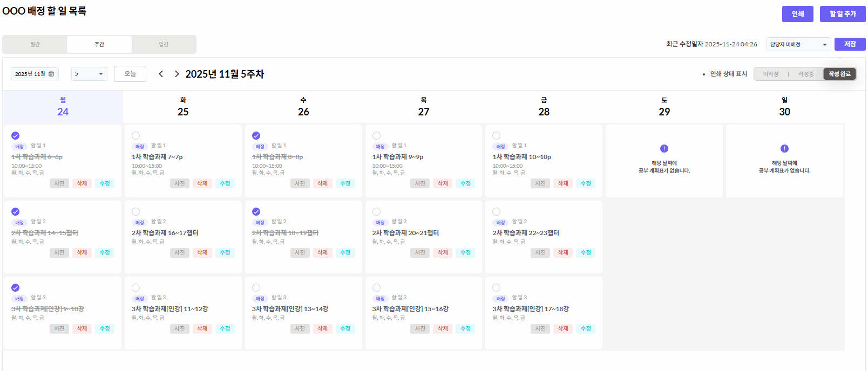The height and width of the screenshot is (371, 868).
Task: Expand the week number 5 dropdown
Action: (x=89, y=74)
